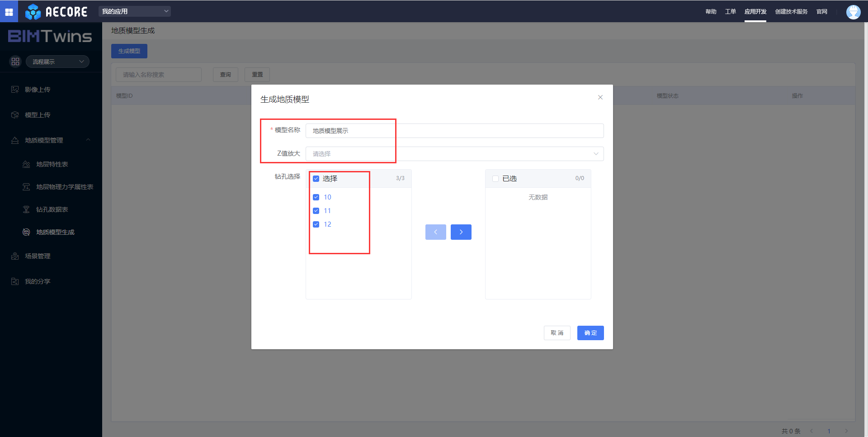
Task: Click the 确定 confirm button
Action: click(590, 333)
